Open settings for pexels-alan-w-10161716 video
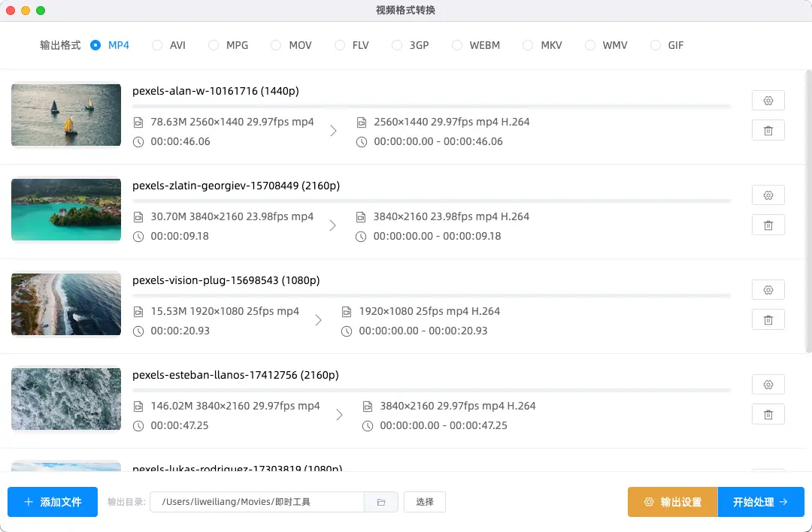The width and height of the screenshot is (812, 532). coord(768,101)
